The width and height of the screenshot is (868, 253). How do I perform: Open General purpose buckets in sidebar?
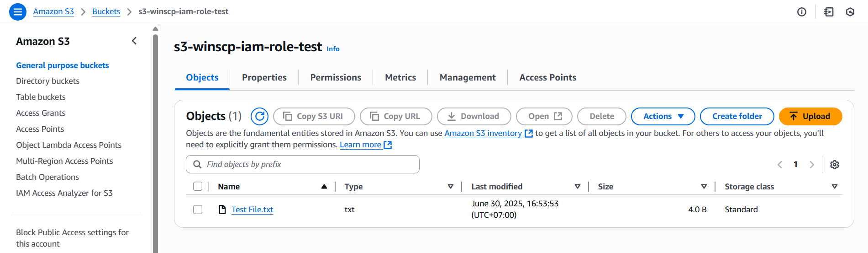point(63,65)
